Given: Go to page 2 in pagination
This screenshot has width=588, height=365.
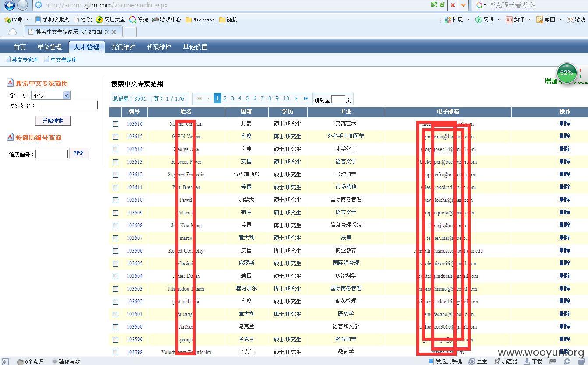Looking at the screenshot, I should click(x=225, y=98).
